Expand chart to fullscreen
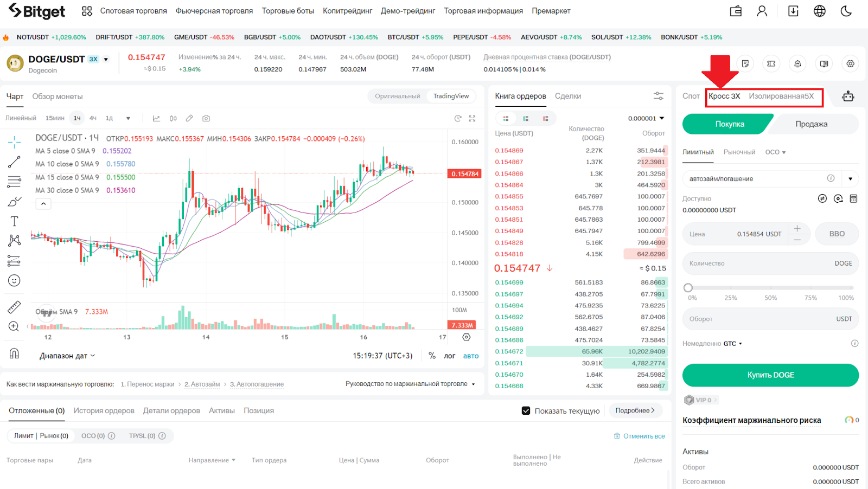 [x=472, y=118]
